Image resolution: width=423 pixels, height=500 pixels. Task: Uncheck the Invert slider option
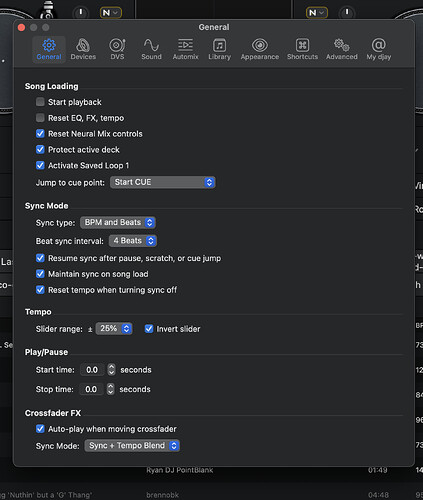coord(149,329)
